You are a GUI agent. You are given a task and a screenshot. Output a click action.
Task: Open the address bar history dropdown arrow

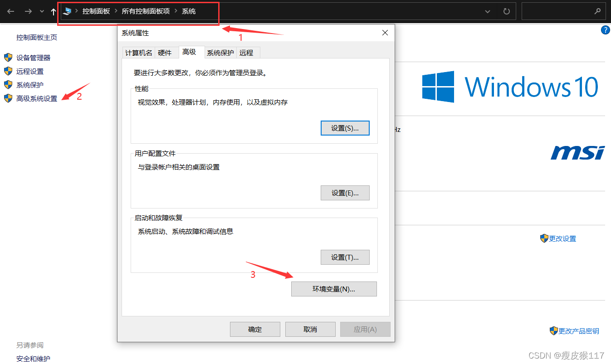click(x=487, y=11)
